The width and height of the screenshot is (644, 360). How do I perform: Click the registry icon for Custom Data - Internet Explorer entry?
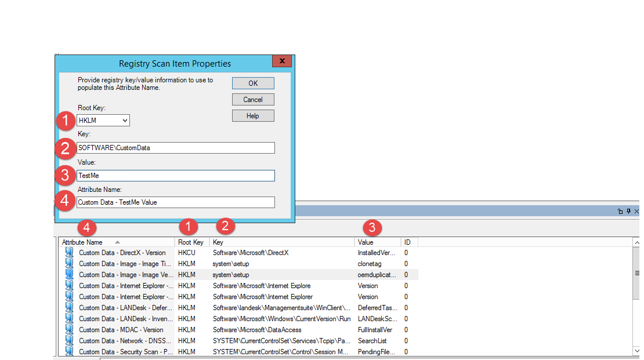[70, 285]
